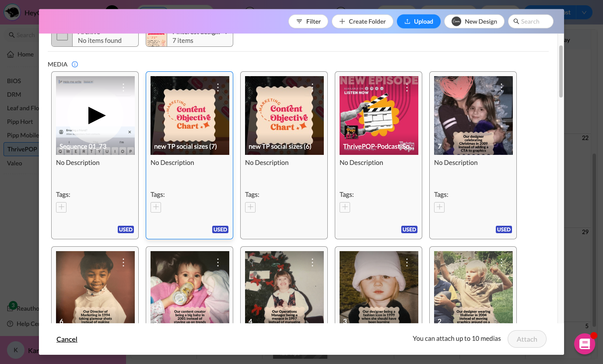This screenshot has width=603, height=364.
Task: Add a tag to ThrivePOP-Podcast media
Action: (x=345, y=207)
